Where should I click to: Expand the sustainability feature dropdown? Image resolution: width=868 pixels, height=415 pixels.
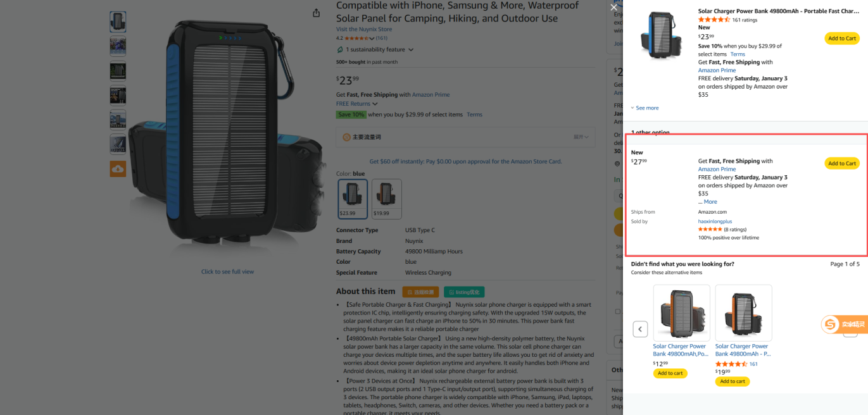click(x=411, y=49)
